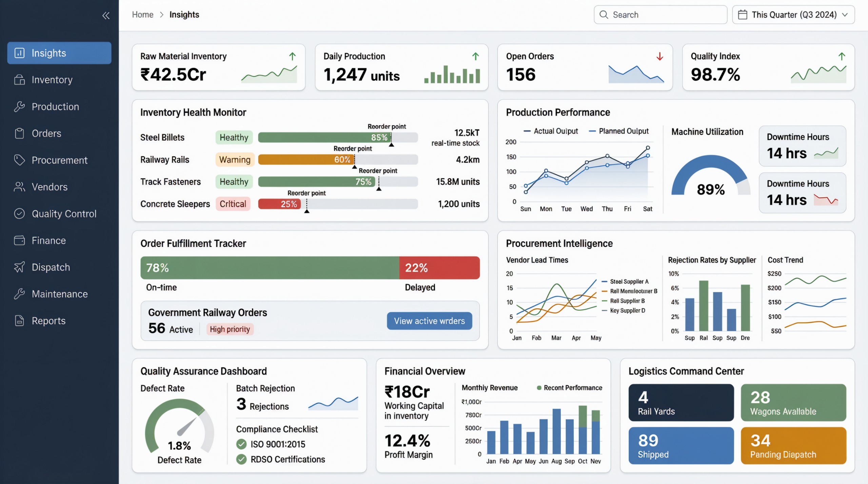Viewport: 868px width, 484px height.
Task: Open the Production menu item
Action: (x=55, y=106)
